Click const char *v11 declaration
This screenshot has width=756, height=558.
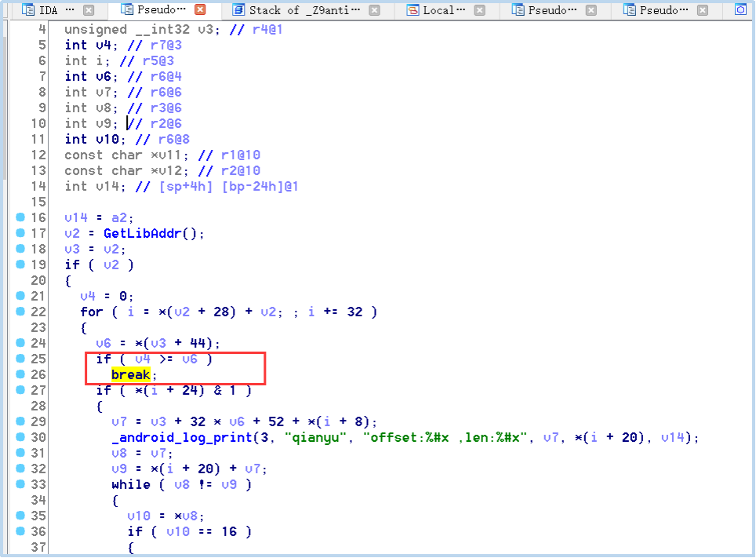coord(126,155)
